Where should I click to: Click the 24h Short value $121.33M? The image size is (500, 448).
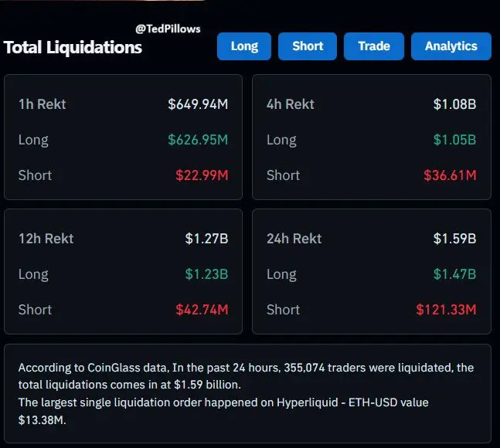(x=446, y=310)
